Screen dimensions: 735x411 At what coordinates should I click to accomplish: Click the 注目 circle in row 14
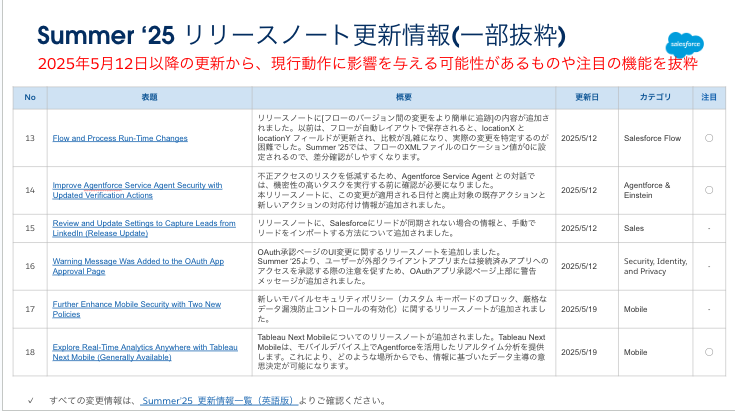pyautogui.click(x=709, y=190)
